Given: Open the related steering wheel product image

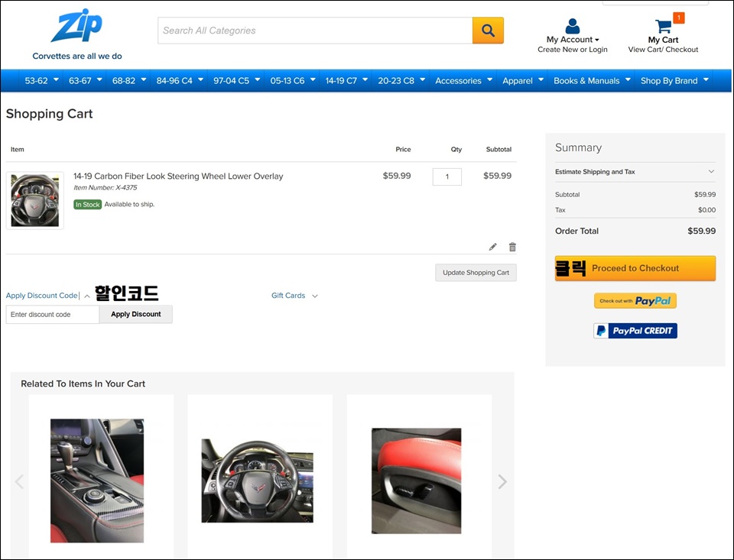Looking at the screenshot, I should pyautogui.click(x=257, y=481).
